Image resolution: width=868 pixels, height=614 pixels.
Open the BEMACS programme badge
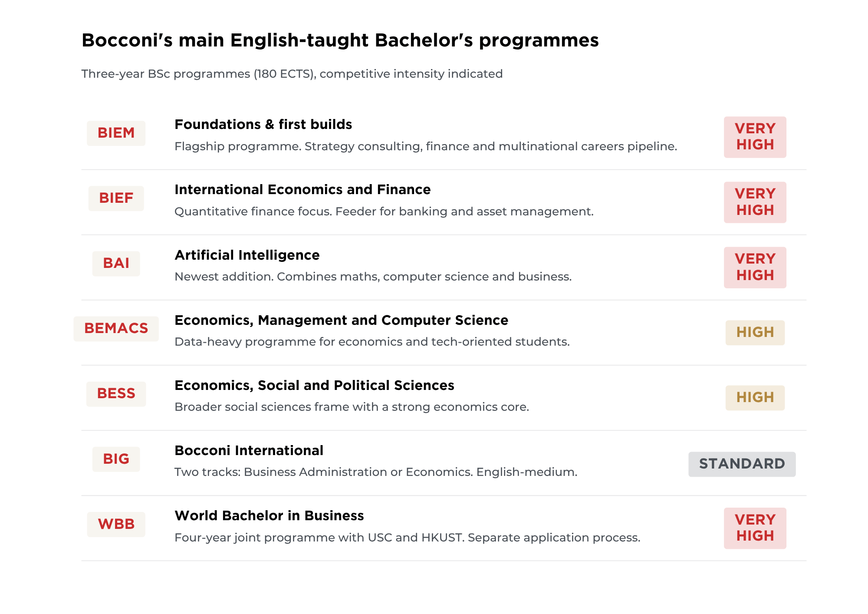pos(116,328)
